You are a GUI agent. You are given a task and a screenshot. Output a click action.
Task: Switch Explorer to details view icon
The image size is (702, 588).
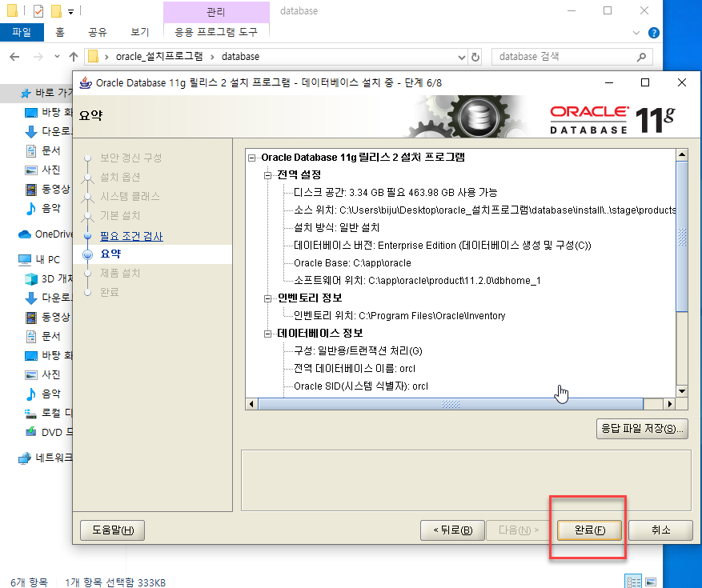633,582
